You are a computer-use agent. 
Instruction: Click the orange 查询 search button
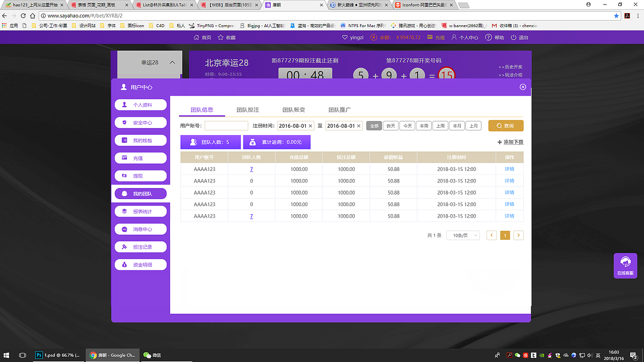coord(505,125)
